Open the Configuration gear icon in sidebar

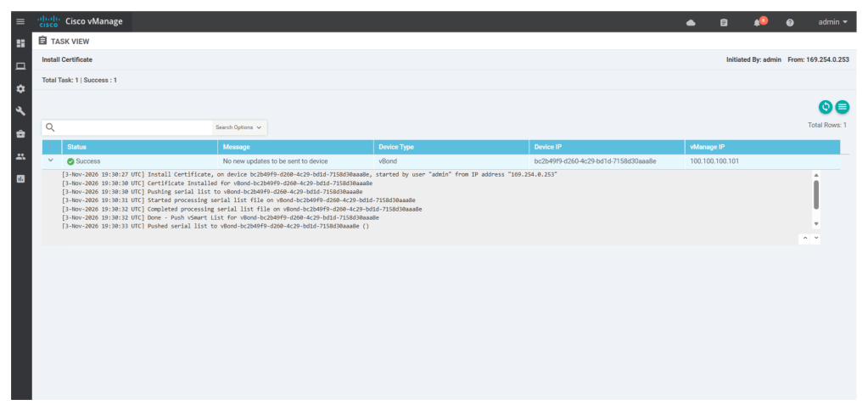[20, 88]
